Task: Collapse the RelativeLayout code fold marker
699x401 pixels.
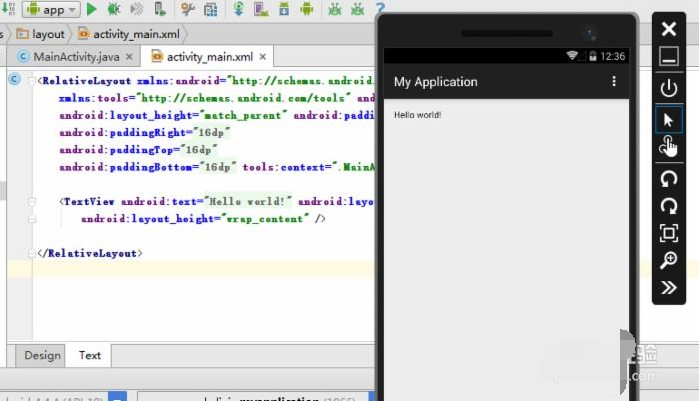Action: click(32, 80)
